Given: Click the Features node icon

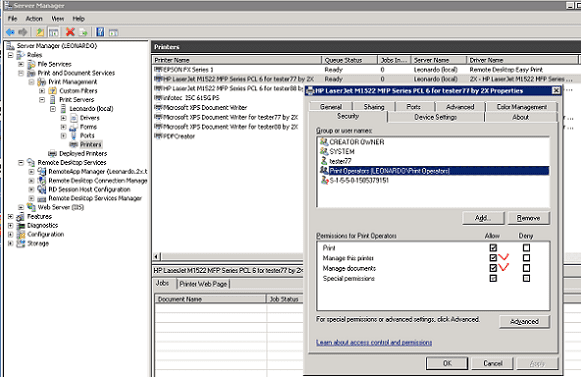Looking at the screenshot, I should pyautogui.click(x=21, y=216).
